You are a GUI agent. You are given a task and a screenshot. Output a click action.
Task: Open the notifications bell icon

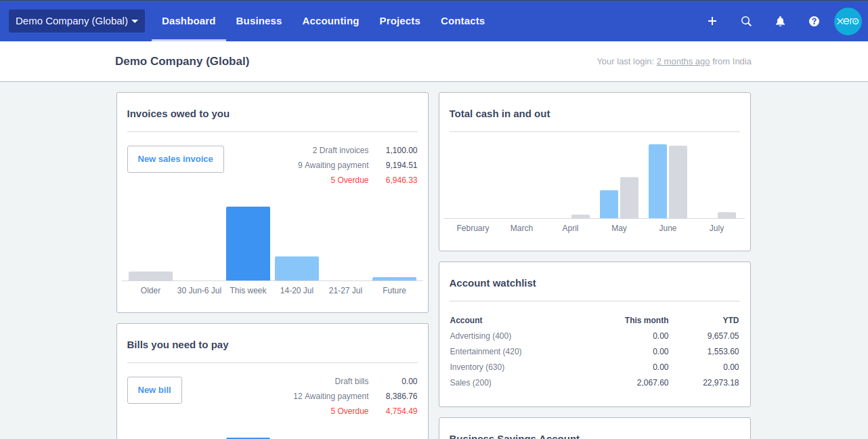point(780,21)
